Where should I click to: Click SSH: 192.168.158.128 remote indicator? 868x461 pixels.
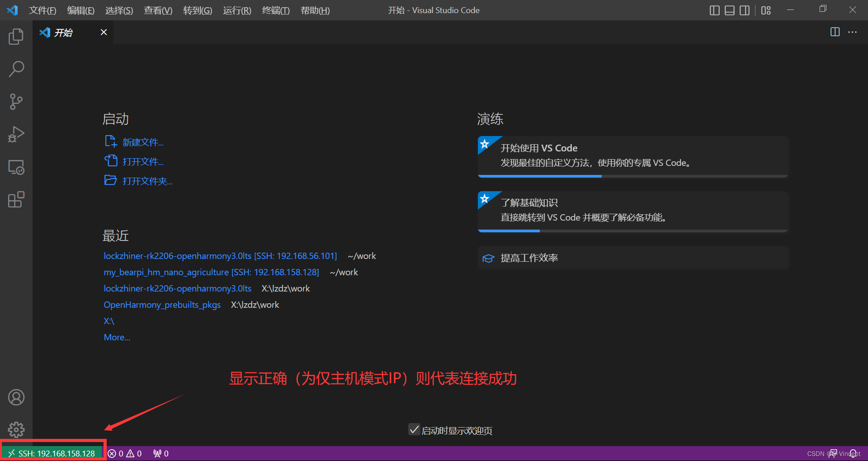point(52,453)
